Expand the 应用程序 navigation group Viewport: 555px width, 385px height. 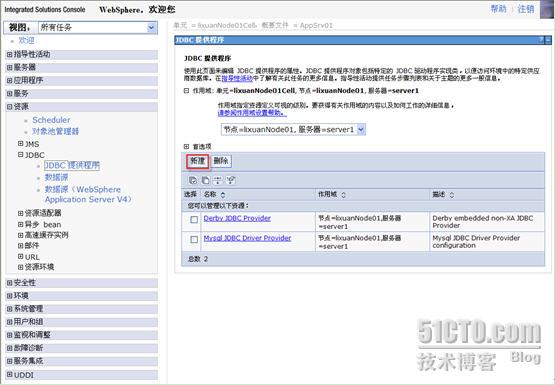point(10,81)
